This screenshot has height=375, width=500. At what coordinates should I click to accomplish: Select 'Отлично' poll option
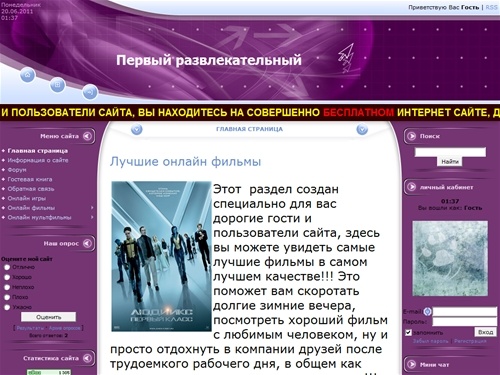pos(7,267)
